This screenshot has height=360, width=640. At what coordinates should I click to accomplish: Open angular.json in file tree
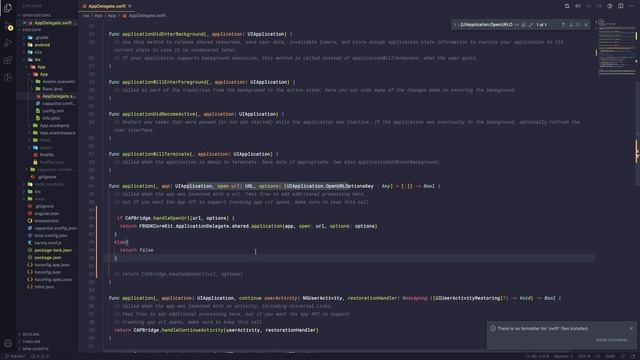click(47, 213)
